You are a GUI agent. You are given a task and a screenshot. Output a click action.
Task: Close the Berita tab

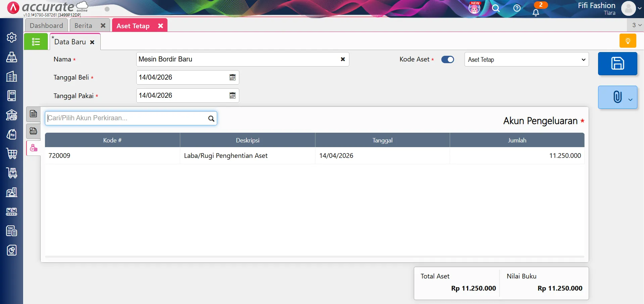pyautogui.click(x=103, y=26)
